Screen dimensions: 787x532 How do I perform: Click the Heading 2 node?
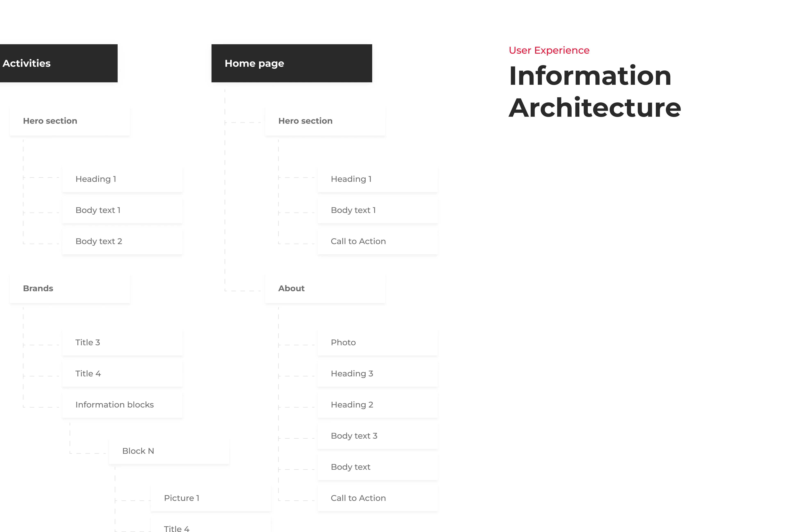tap(377, 405)
